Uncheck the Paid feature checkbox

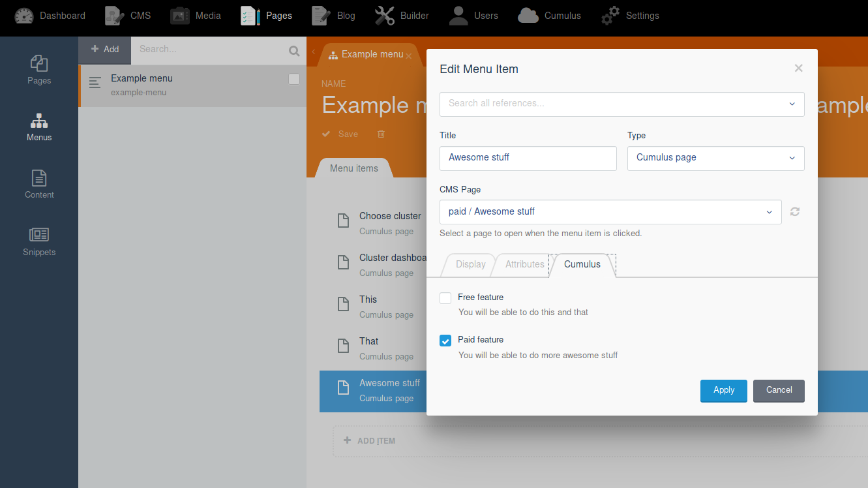tap(445, 341)
